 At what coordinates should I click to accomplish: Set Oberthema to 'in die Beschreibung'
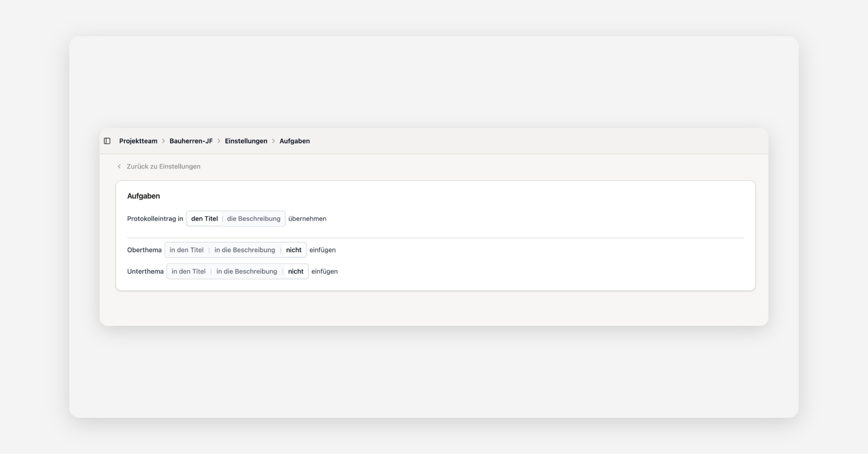(x=244, y=250)
